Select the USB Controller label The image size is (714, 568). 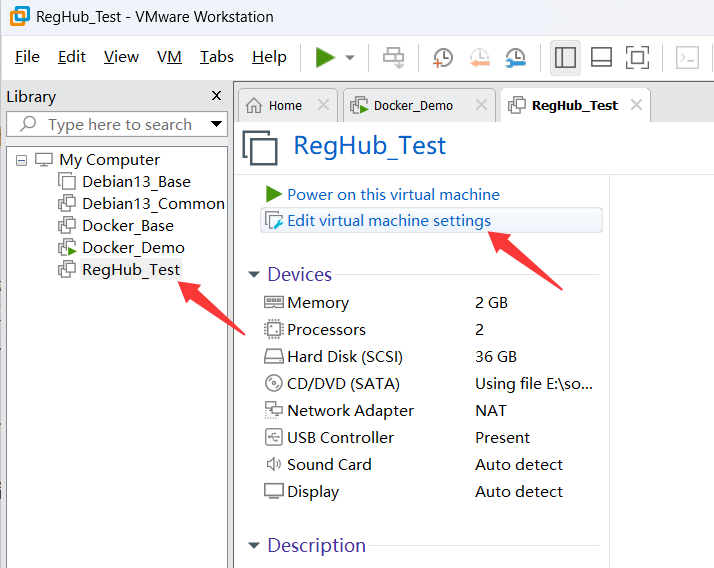tap(340, 437)
